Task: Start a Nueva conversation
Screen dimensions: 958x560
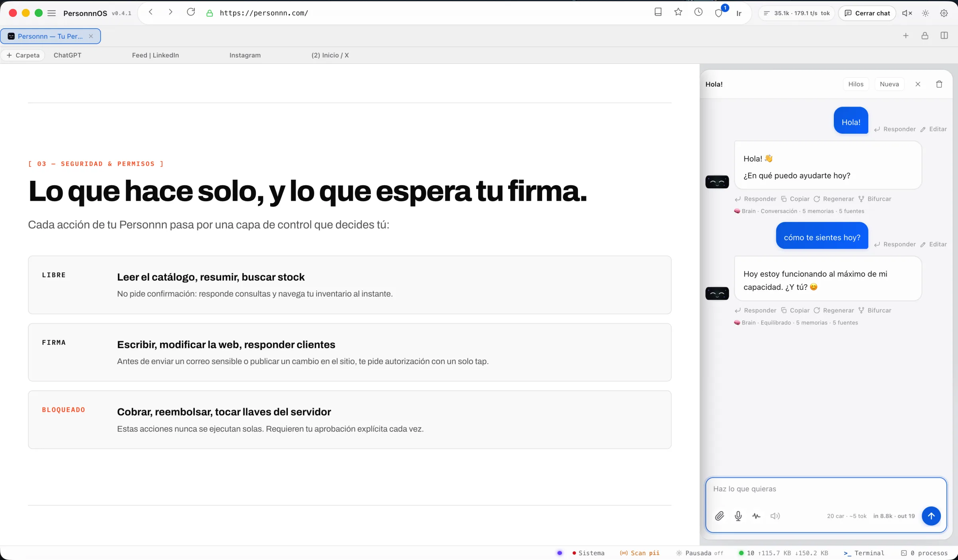Action: [x=889, y=84]
